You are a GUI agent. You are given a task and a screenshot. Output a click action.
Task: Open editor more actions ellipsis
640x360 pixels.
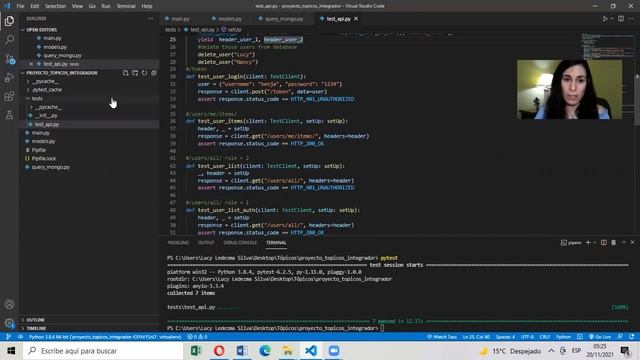point(631,19)
